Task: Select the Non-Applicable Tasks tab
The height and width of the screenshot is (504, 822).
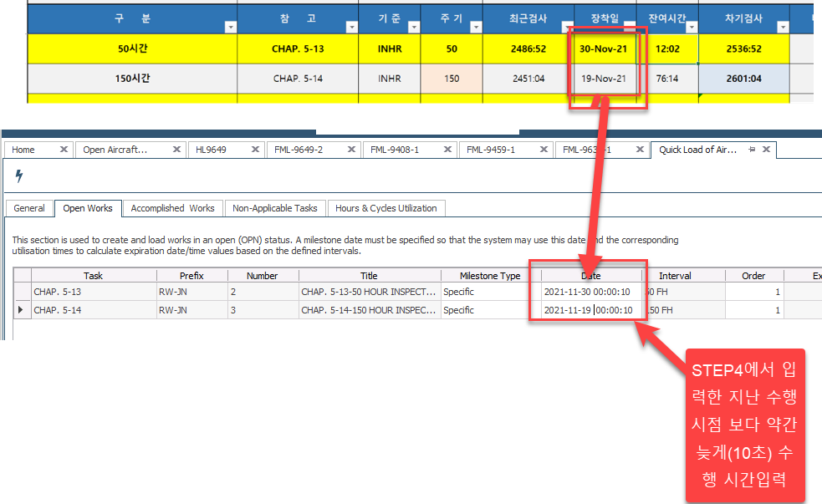Action: tap(274, 208)
